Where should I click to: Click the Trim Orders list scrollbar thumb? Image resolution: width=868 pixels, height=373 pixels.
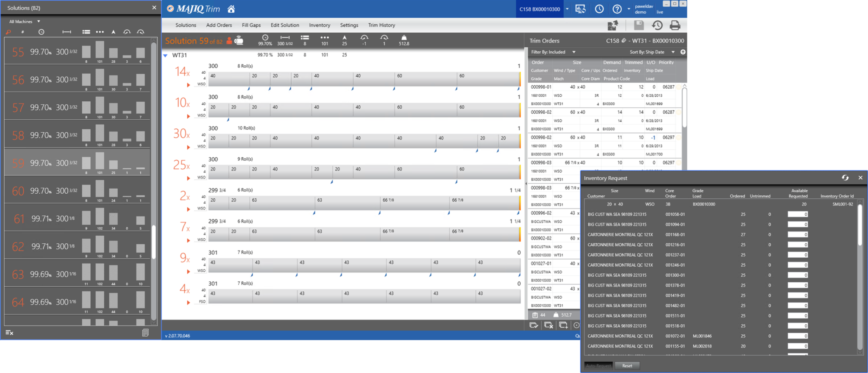684,108
